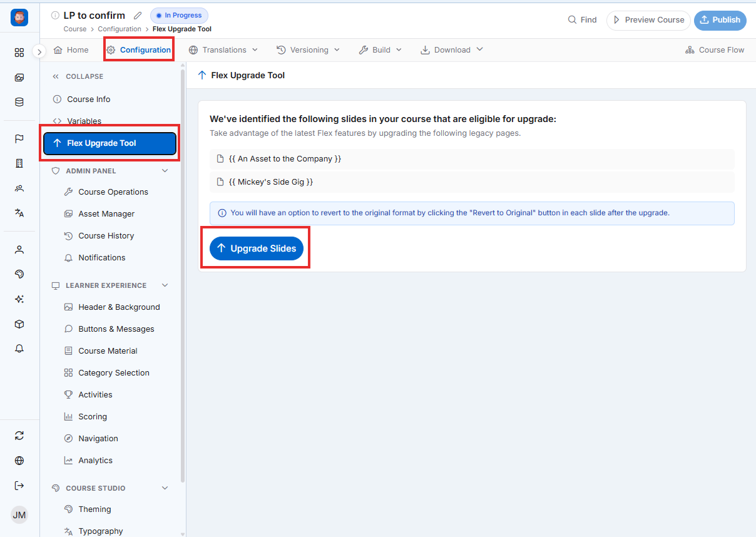Image resolution: width=756 pixels, height=537 pixels.
Task: Collapse the configuration sidebar
Action: pyautogui.click(x=78, y=76)
